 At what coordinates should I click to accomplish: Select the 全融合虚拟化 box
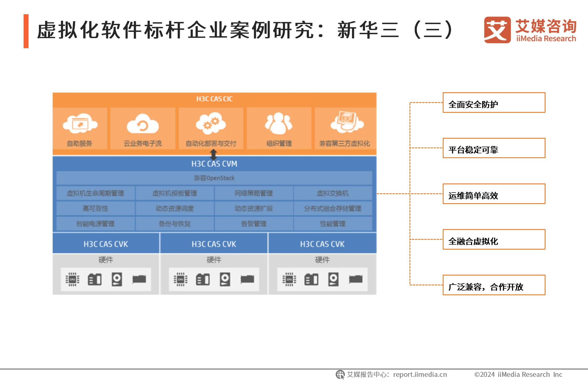click(x=494, y=239)
